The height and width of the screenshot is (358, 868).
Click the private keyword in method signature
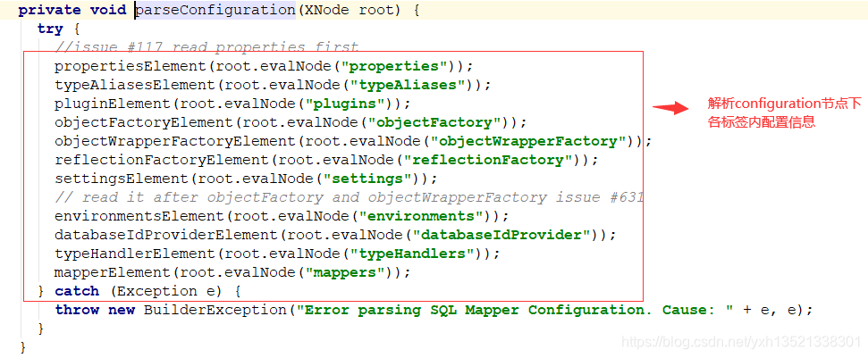49,10
